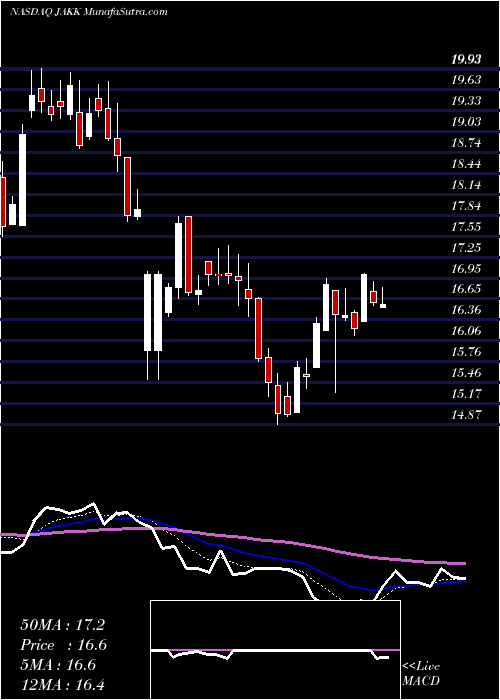Viewport: 500px width, 700px height.
Task: Select the 19.63 price level label
Action: (467, 80)
